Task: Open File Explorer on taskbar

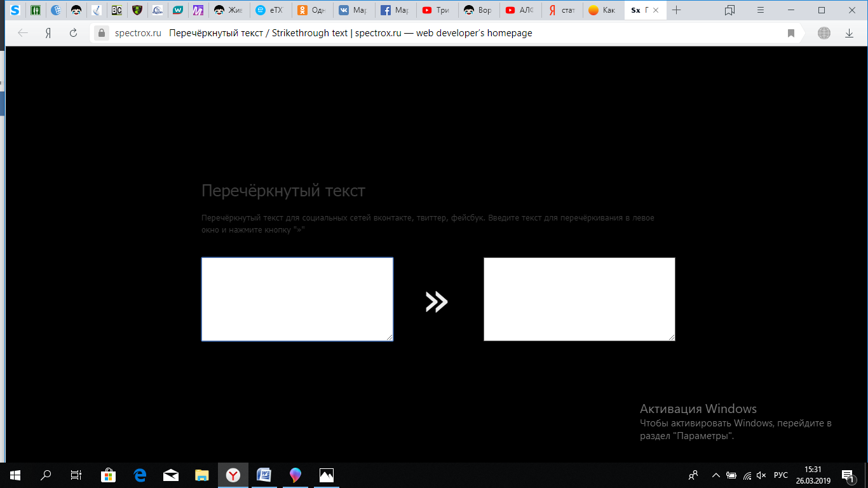Action: [x=202, y=475]
